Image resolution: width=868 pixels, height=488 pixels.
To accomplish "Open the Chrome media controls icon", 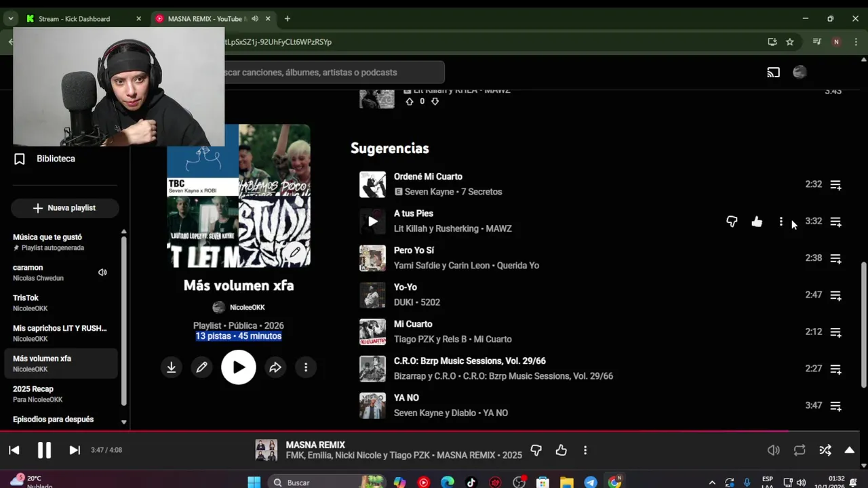I will click(x=817, y=42).
